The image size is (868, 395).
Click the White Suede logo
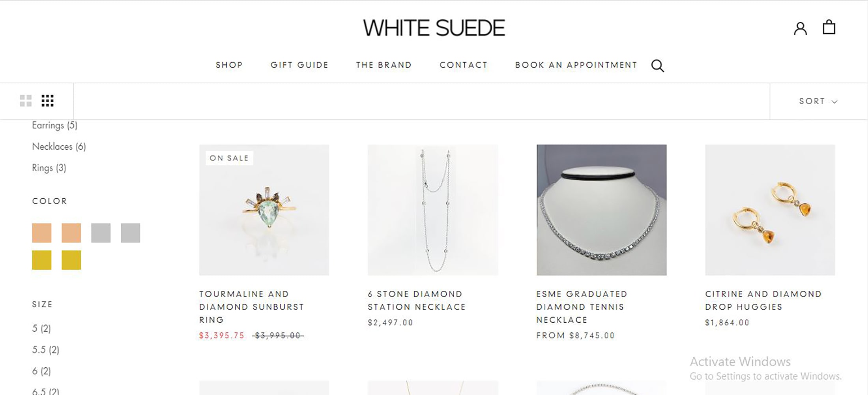tap(434, 28)
